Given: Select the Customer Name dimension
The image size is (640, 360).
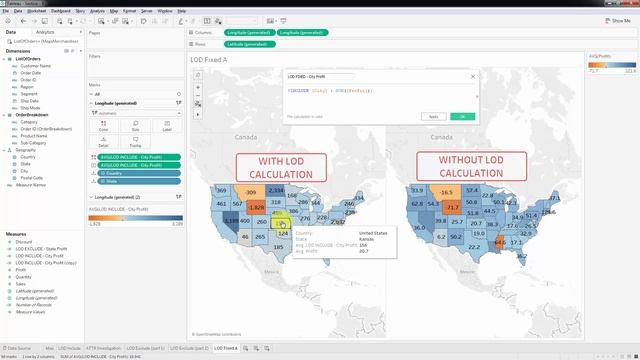Looking at the screenshot, I should 36,66.
